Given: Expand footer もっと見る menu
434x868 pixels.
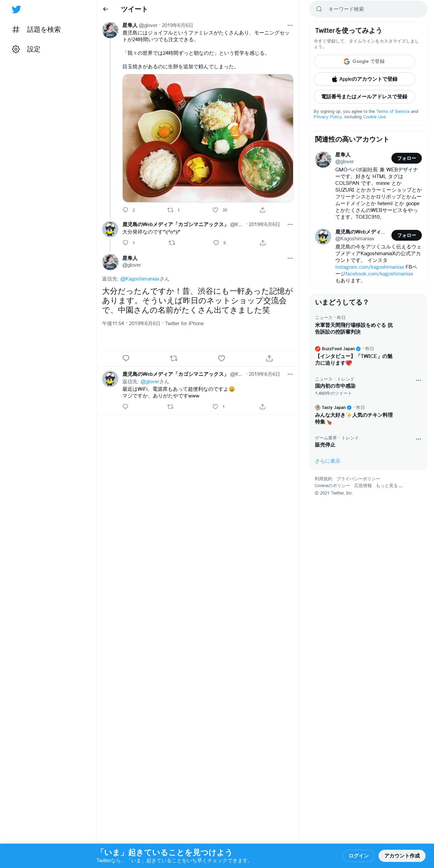Looking at the screenshot, I should pyautogui.click(x=389, y=486).
